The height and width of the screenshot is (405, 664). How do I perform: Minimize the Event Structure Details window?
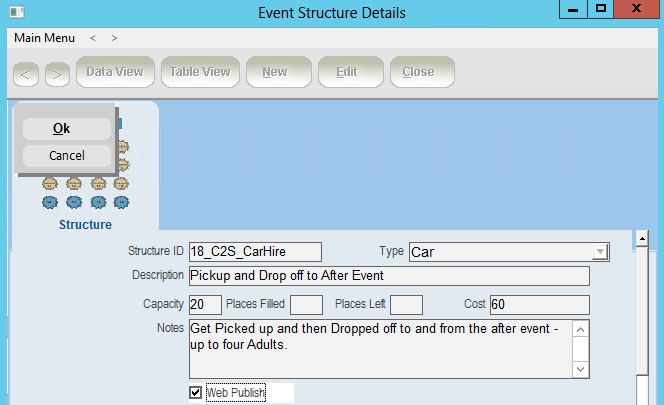[x=573, y=9]
